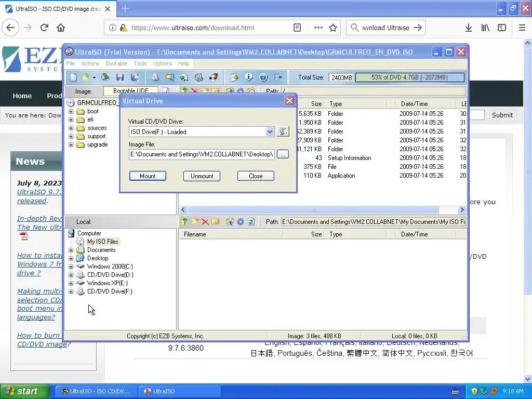532x399 pixels.
Task: Click the browser Reload page icon
Action: click(44, 28)
